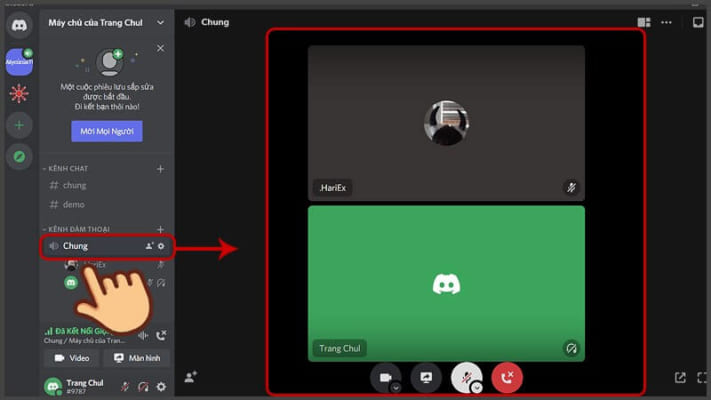Image resolution: width=711 pixels, height=400 pixels.
Task: Open the red star server icon
Action: 19,93
